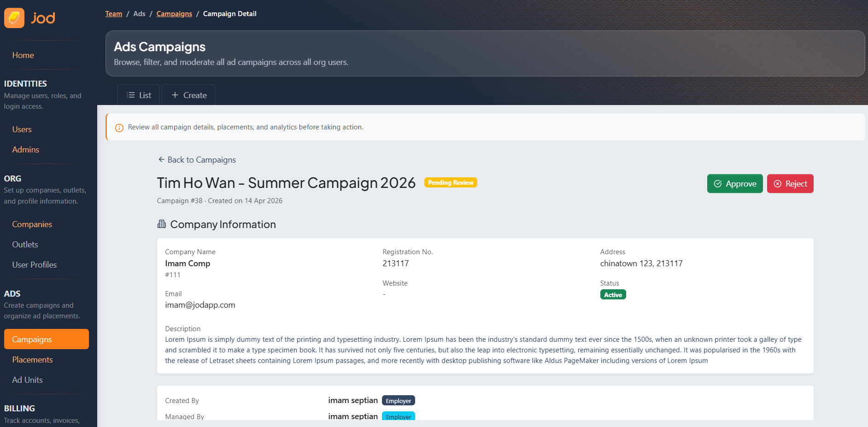Switch to the Create tab
Screen dimensions: 868x427
[x=188, y=95]
